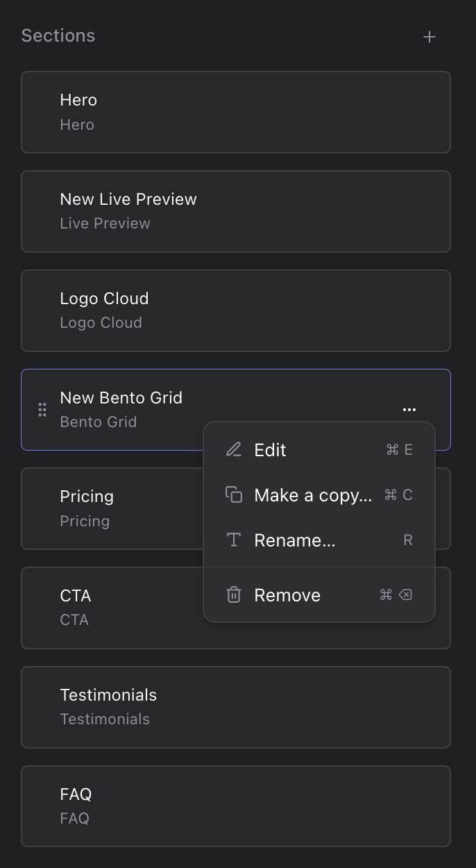Click the copy icon beside Make a copy
Image resolution: width=476 pixels, height=868 pixels.
click(234, 495)
